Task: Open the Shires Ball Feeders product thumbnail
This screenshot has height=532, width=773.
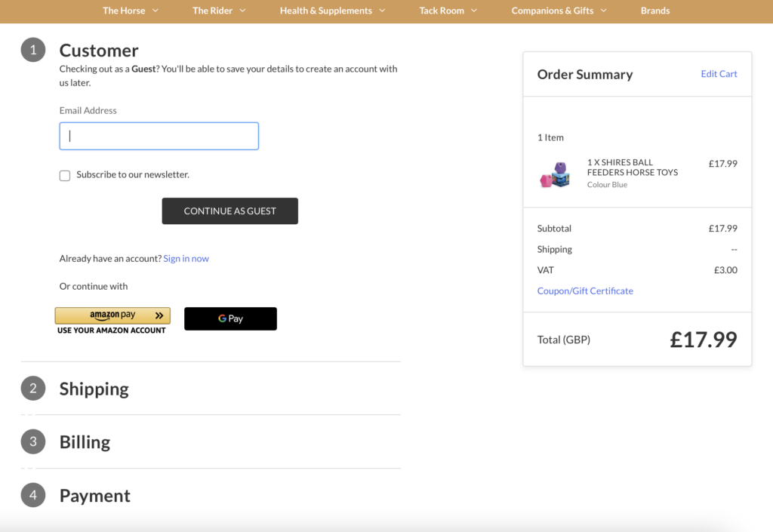Action: (556, 174)
